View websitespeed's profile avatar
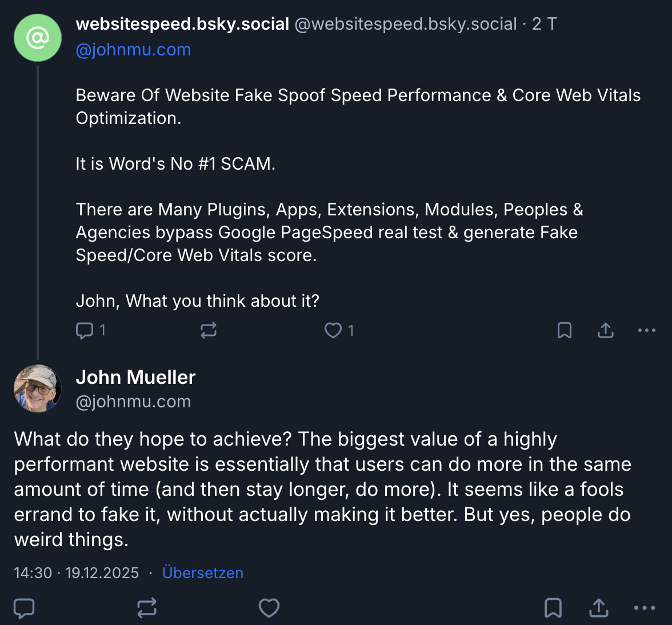This screenshot has height=625, width=672. coord(37,37)
